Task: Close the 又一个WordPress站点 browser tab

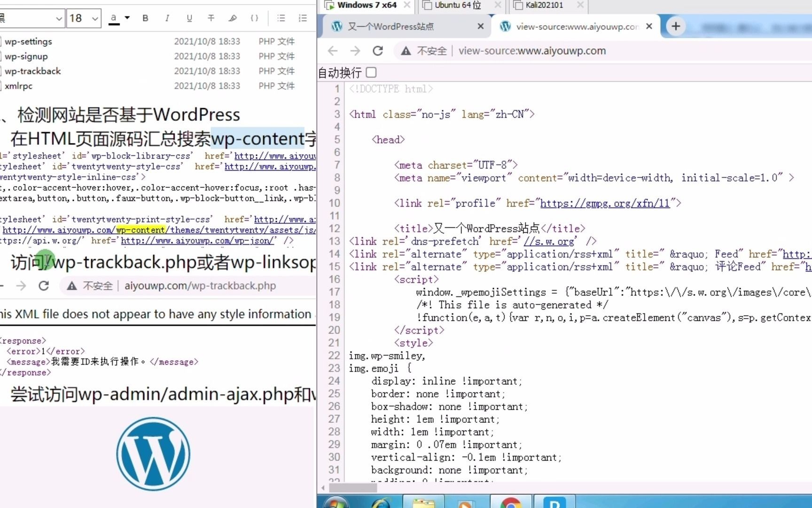Action: pyautogui.click(x=480, y=26)
